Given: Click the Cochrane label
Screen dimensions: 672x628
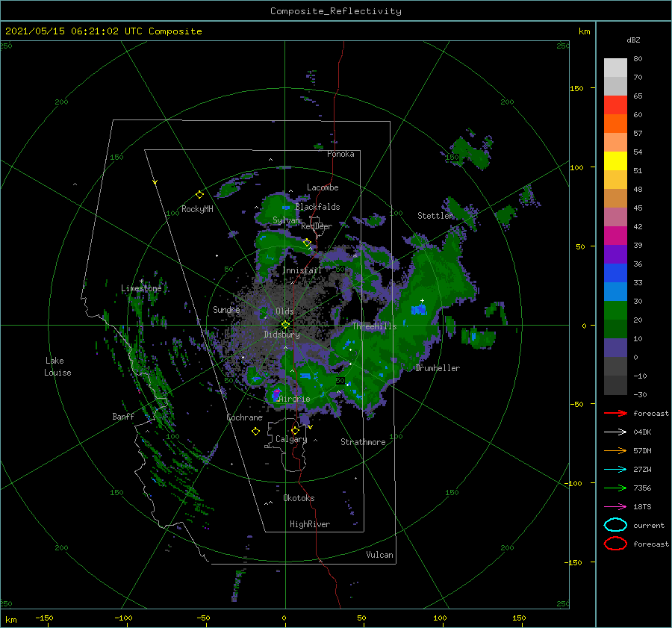Looking at the screenshot, I should point(244,417).
